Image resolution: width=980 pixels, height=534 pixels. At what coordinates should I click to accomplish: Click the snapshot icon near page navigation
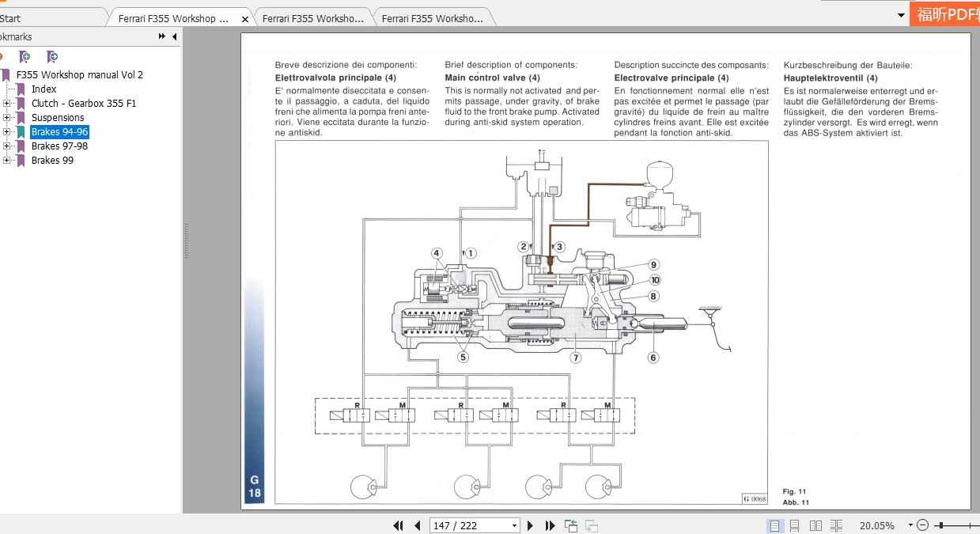click(570, 525)
